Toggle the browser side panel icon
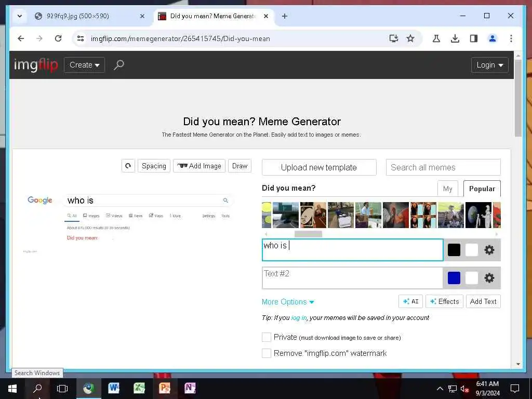532x399 pixels. point(474,38)
